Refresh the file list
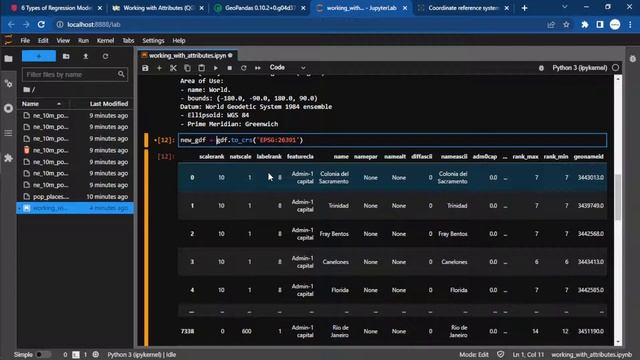 (105, 56)
